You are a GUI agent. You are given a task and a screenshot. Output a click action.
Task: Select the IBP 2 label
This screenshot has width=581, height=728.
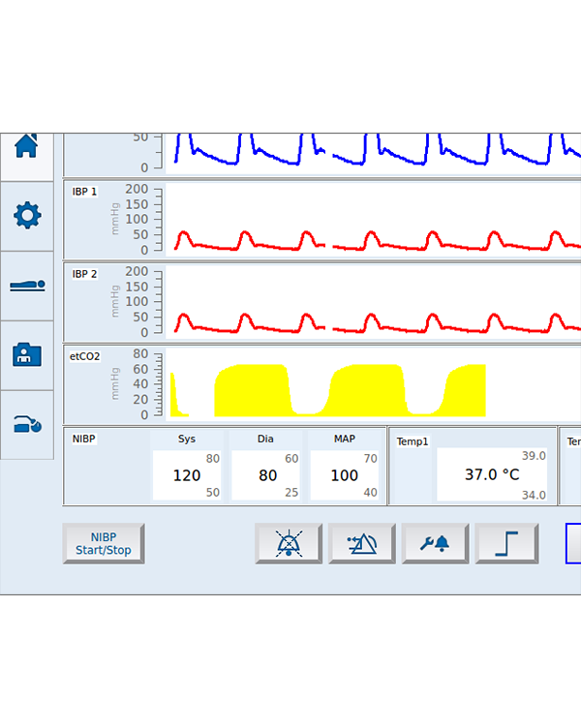tap(84, 274)
